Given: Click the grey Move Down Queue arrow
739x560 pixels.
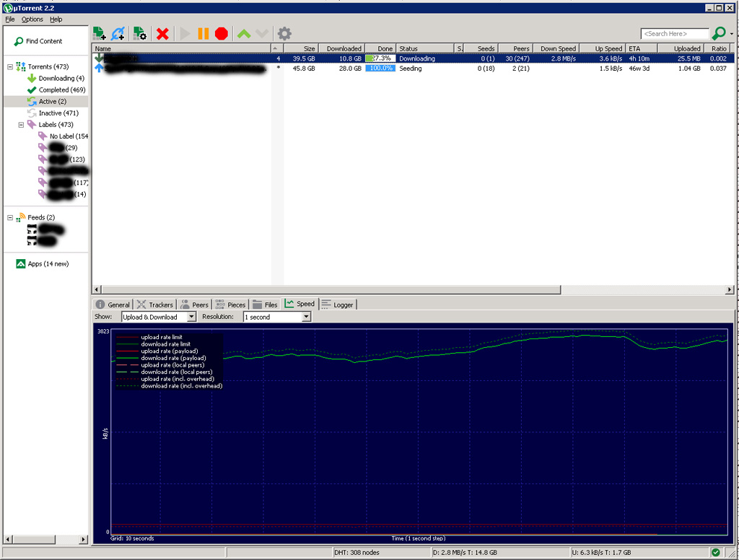Looking at the screenshot, I should point(262,34).
